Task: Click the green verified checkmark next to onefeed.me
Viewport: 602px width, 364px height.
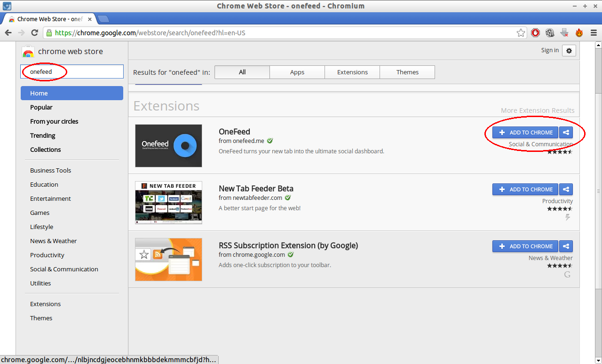Action: click(270, 141)
